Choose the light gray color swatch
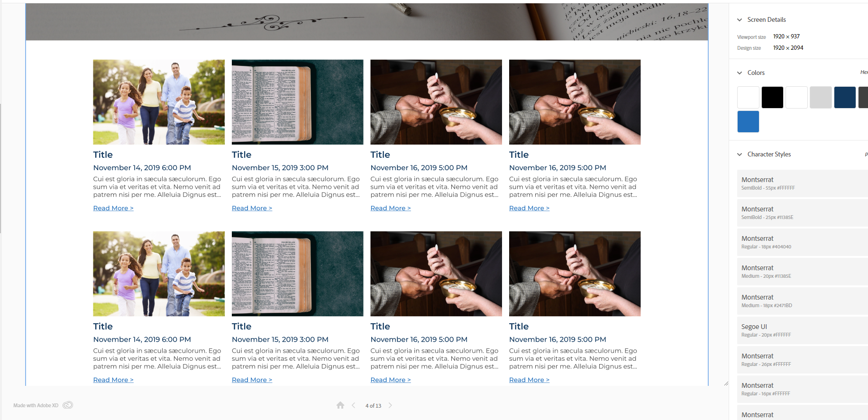This screenshot has height=420, width=868. point(821,98)
